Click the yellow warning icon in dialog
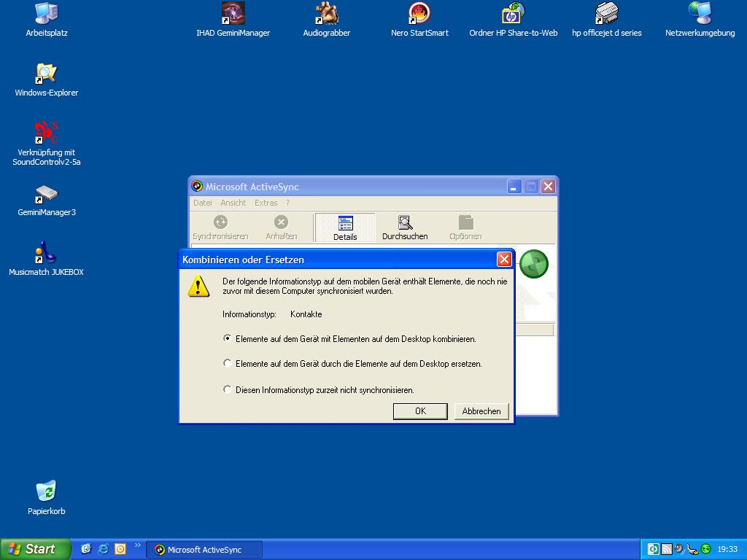This screenshot has width=747, height=560. coord(198,286)
